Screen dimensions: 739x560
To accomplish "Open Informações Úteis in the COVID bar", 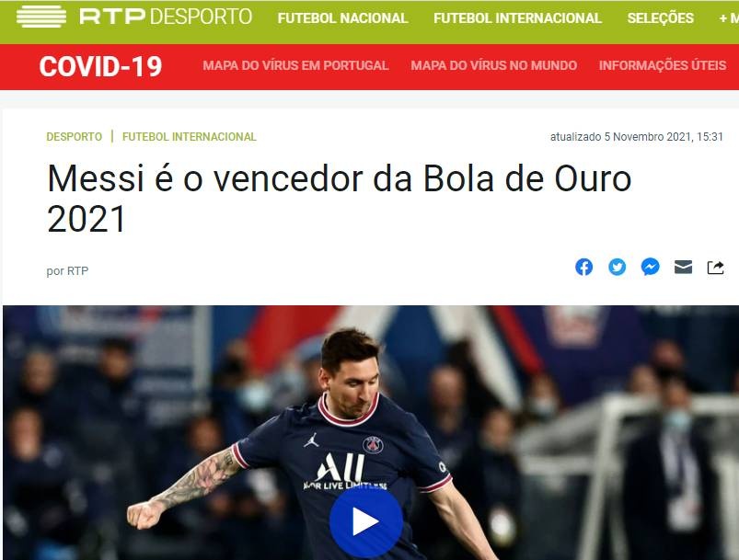I will click(663, 65).
